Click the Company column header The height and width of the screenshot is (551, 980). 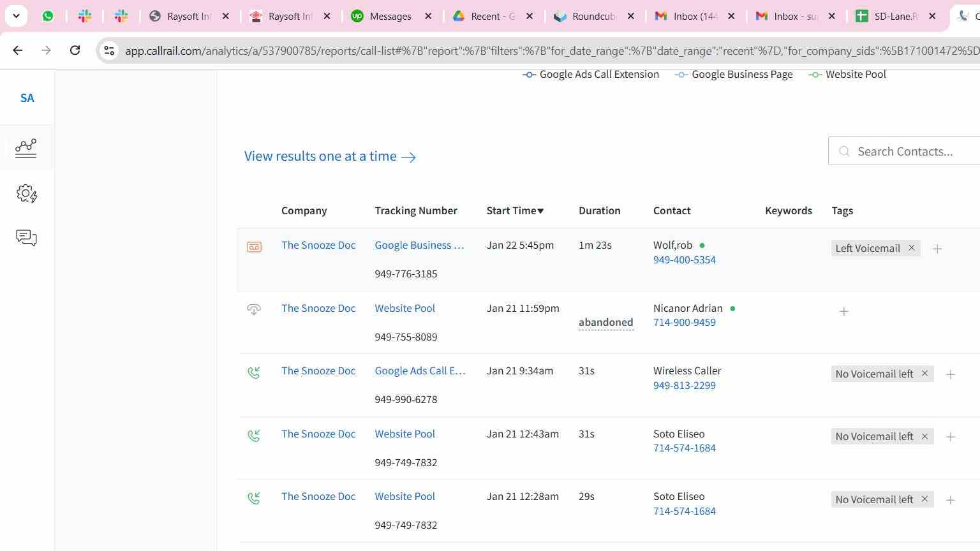pyautogui.click(x=304, y=210)
